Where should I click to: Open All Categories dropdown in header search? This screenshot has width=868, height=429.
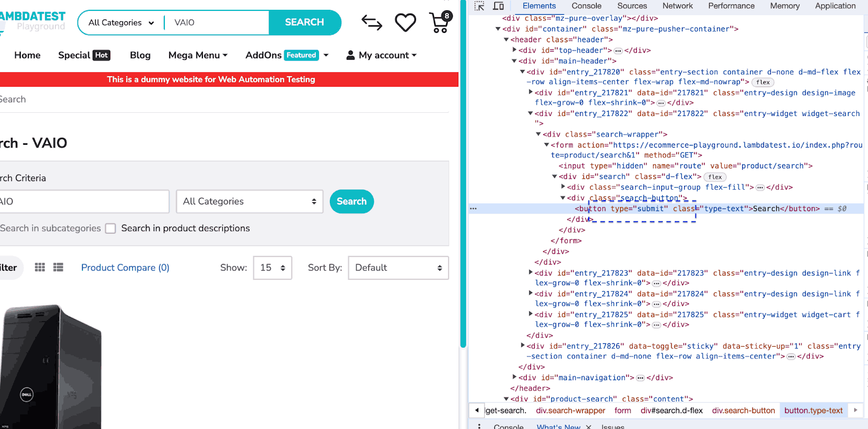[121, 23]
